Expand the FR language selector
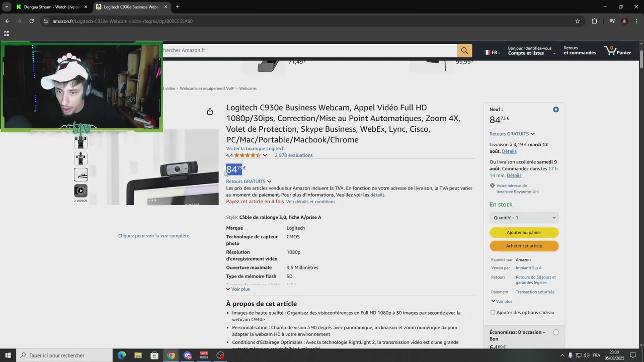 [493, 52]
